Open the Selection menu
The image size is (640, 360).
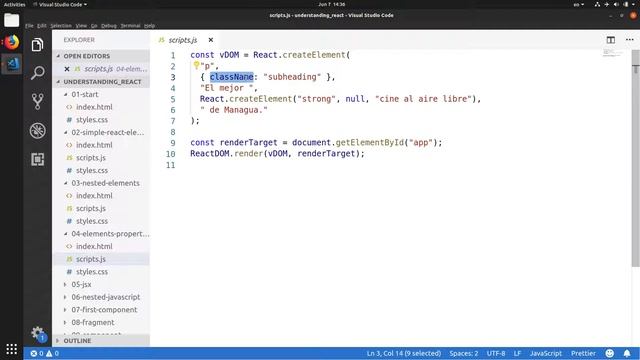coord(61,26)
